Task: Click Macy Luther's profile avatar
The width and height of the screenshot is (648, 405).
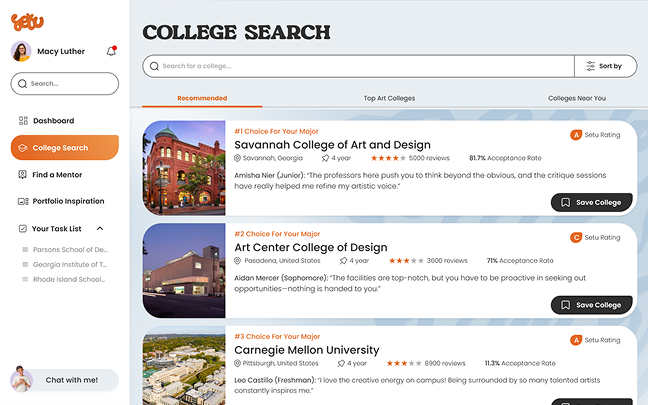Action: click(21, 51)
